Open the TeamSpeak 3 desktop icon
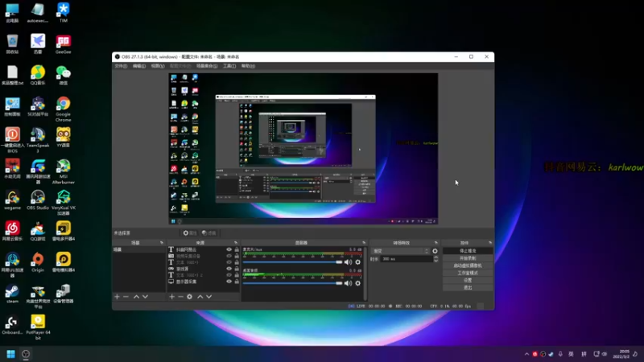The height and width of the screenshot is (362, 644). pos(38,140)
